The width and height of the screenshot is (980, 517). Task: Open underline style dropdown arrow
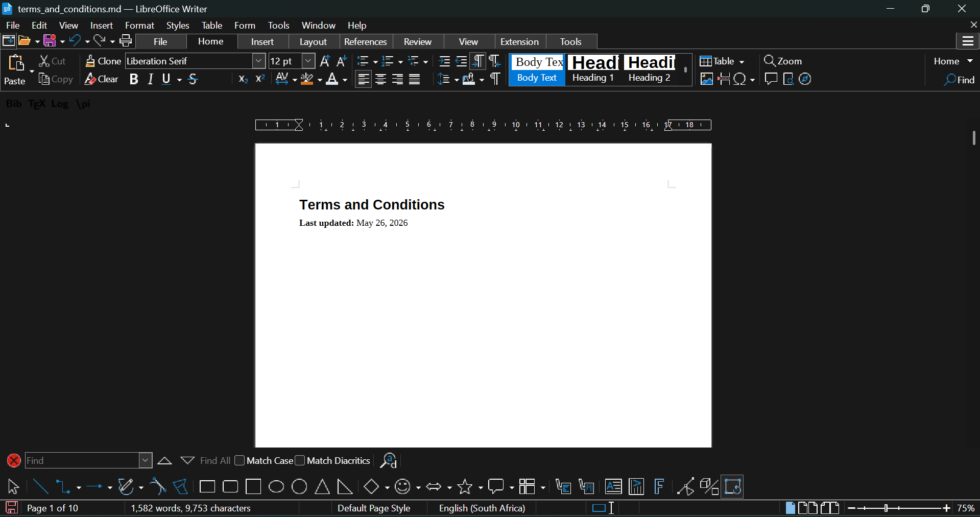(179, 80)
